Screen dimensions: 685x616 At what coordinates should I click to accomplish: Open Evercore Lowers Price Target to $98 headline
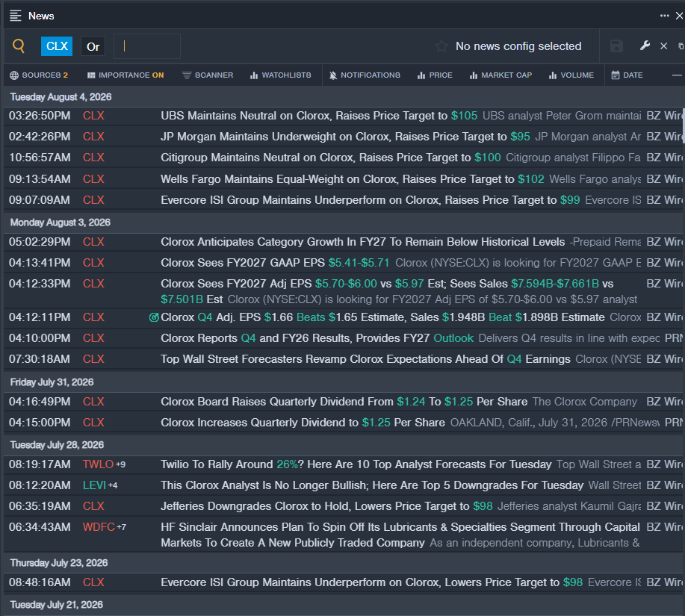[371, 582]
